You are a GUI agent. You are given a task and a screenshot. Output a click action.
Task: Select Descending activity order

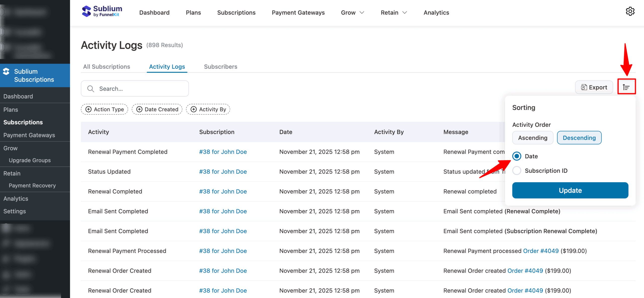pyautogui.click(x=579, y=138)
